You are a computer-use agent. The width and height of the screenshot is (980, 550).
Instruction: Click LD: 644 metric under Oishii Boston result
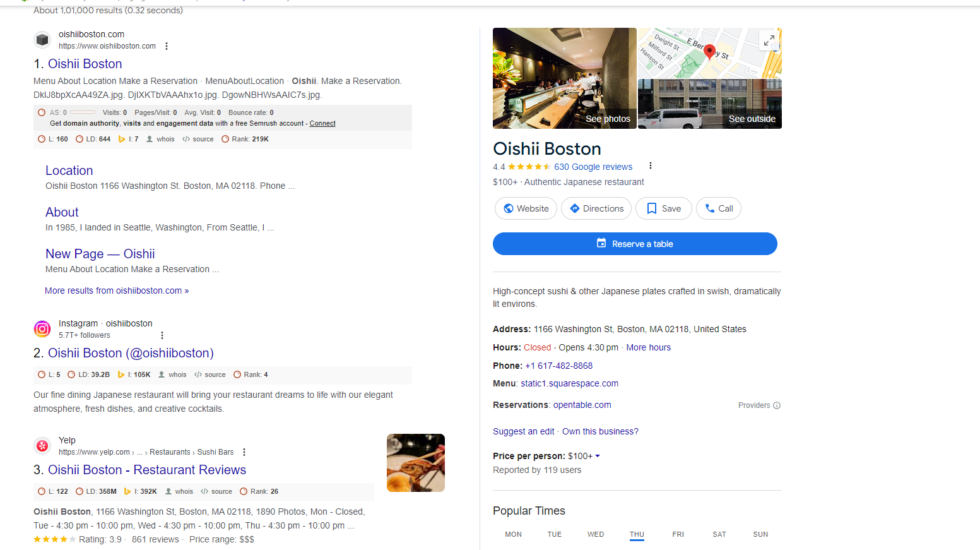click(x=93, y=139)
